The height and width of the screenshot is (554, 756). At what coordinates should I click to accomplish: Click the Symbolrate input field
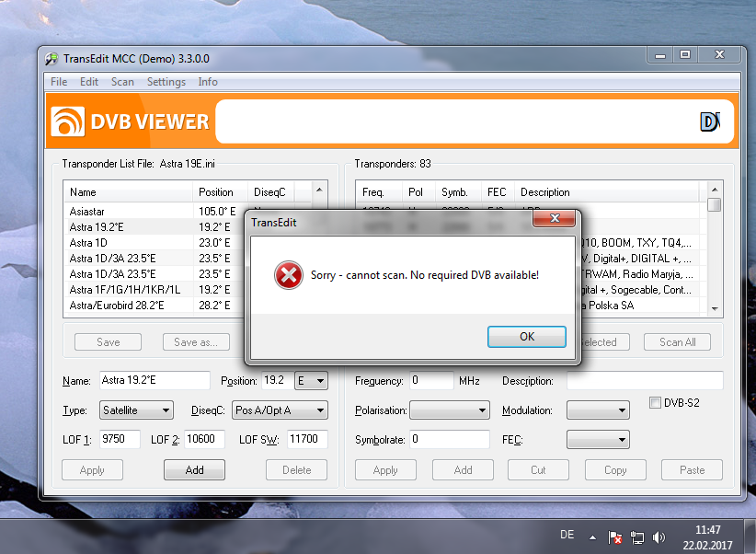click(x=450, y=439)
